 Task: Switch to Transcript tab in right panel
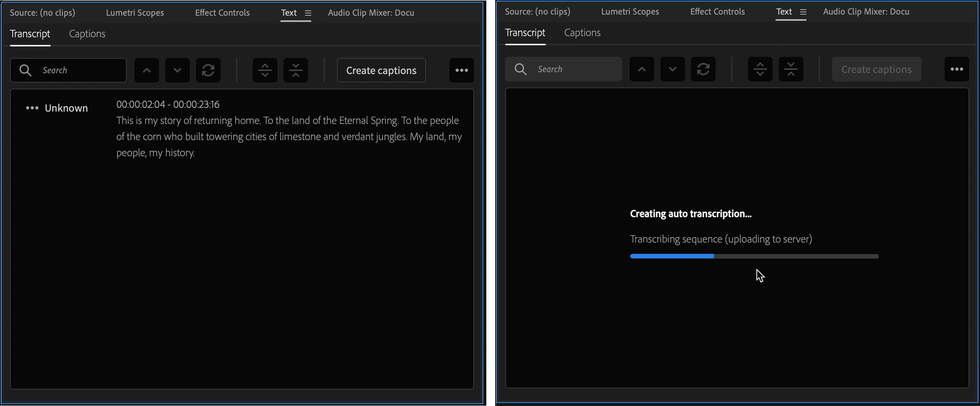click(x=525, y=33)
